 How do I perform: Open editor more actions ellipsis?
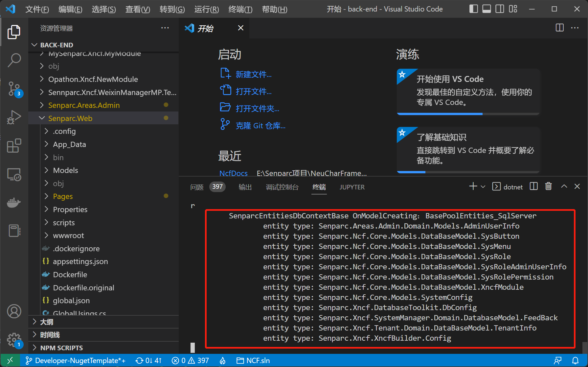pos(575,28)
